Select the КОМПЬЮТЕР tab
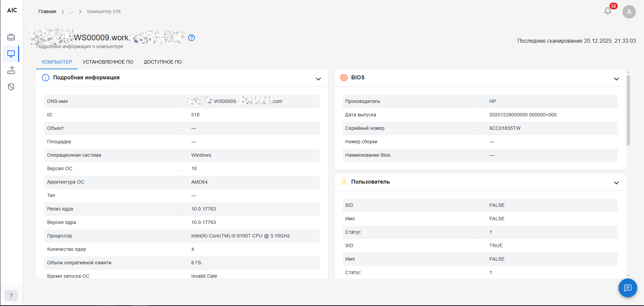 point(57,62)
